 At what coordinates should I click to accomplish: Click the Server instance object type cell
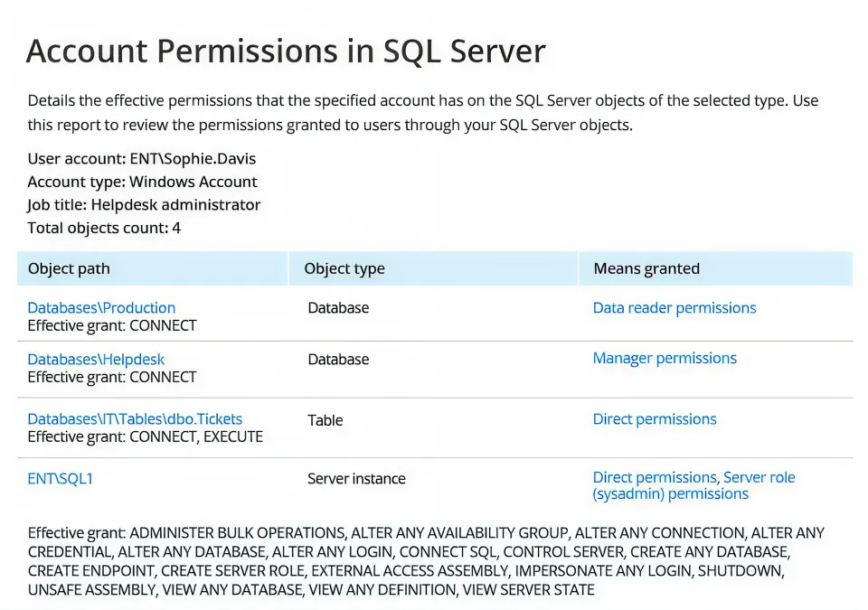click(356, 479)
